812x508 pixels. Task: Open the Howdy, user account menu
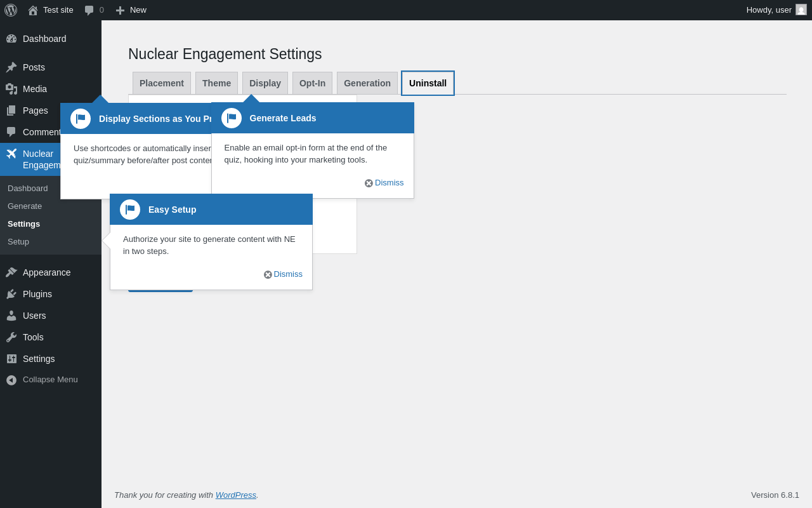(776, 10)
